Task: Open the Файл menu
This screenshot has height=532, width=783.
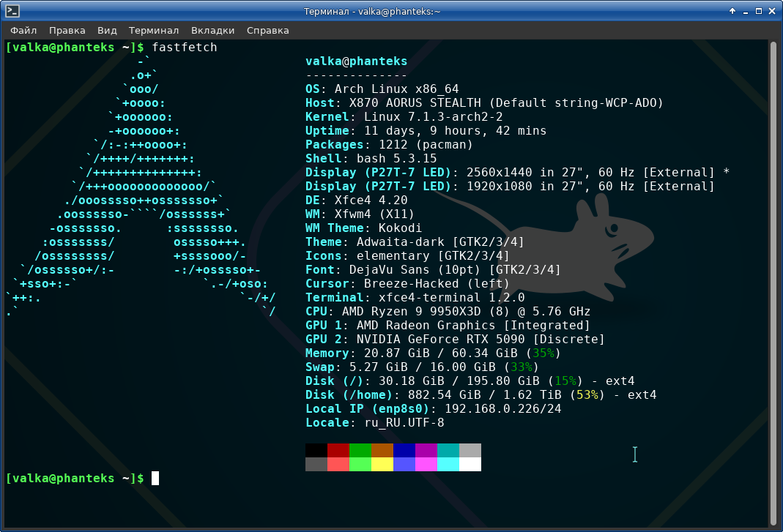Action: pos(23,31)
